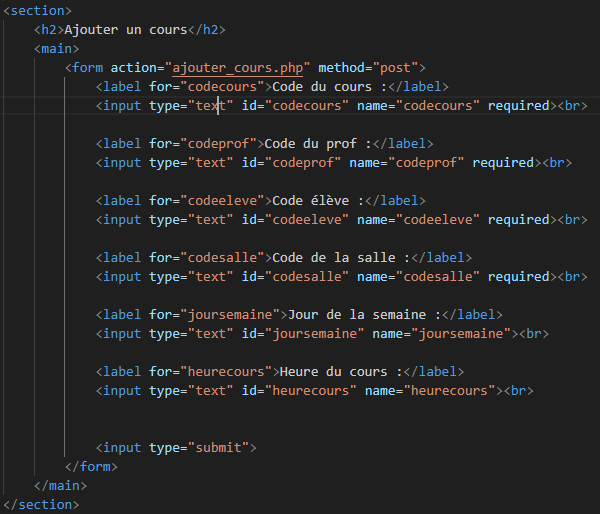The height and width of the screenshot is (514, 600).
Task: Click the opening main tag
Action: (56, 48)
